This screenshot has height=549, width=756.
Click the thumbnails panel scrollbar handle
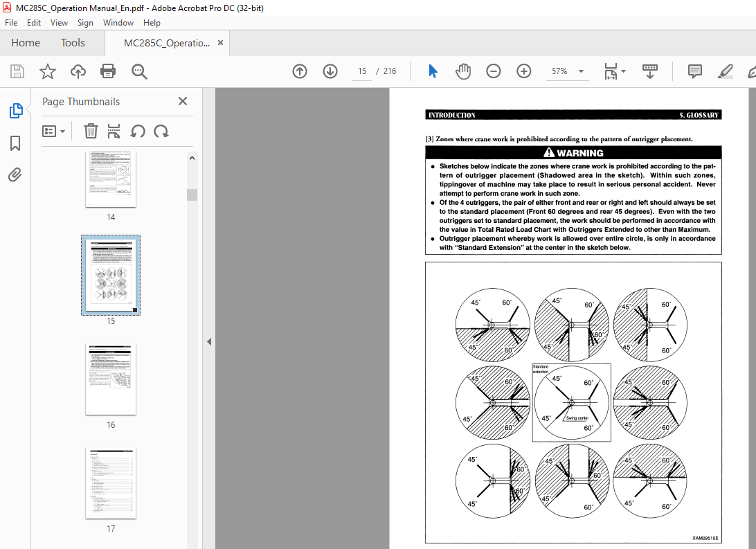tap(192, 195)
